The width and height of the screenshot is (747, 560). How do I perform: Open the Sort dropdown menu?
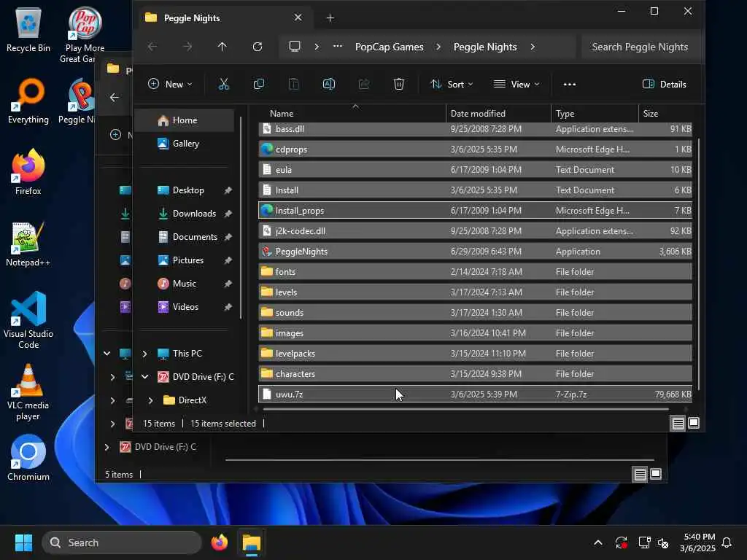click(x=451, y=85)
